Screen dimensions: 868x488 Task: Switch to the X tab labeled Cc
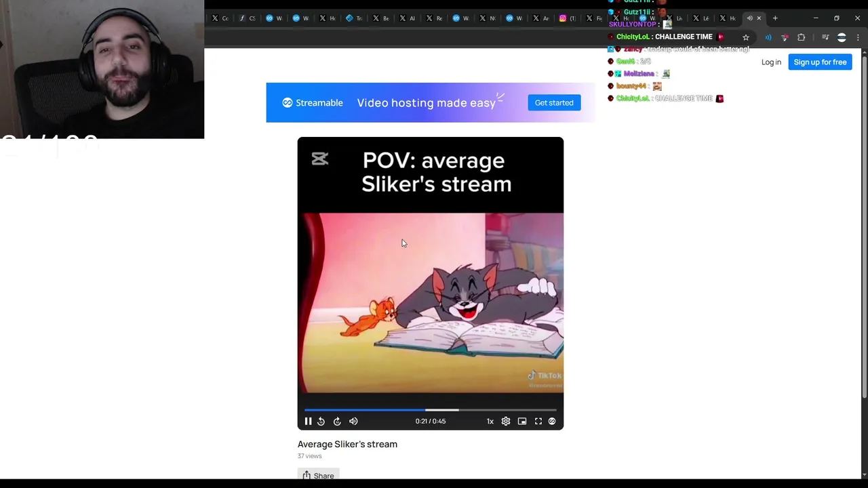pyautogui.click(x=220, y=18)
